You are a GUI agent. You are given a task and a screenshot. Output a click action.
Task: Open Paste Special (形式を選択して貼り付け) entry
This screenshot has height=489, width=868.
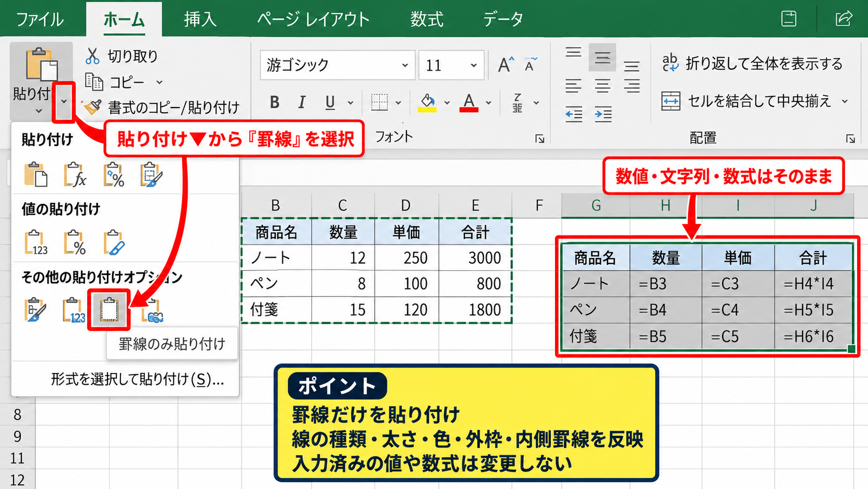(137, 379)
